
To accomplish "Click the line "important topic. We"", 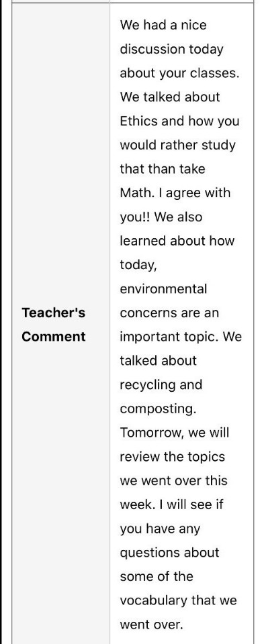I will [181, 337].
